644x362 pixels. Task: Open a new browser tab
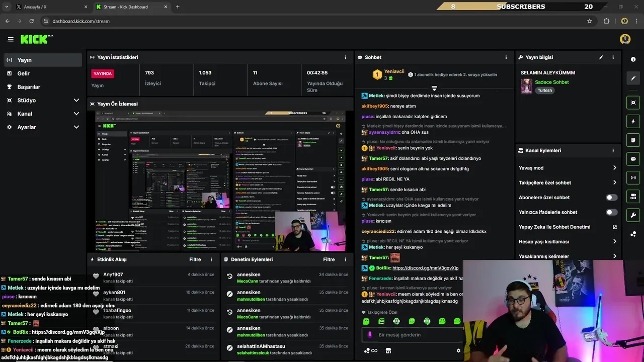pos(178,7)
